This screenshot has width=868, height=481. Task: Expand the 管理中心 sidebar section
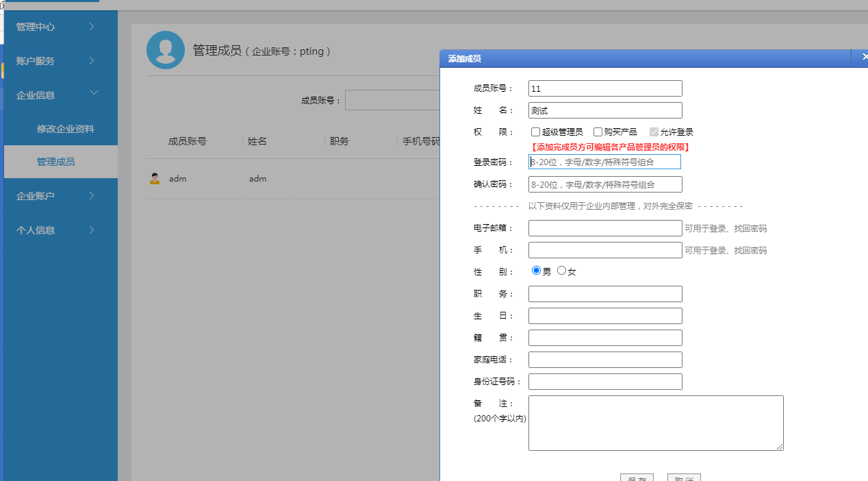click(92, 27)
